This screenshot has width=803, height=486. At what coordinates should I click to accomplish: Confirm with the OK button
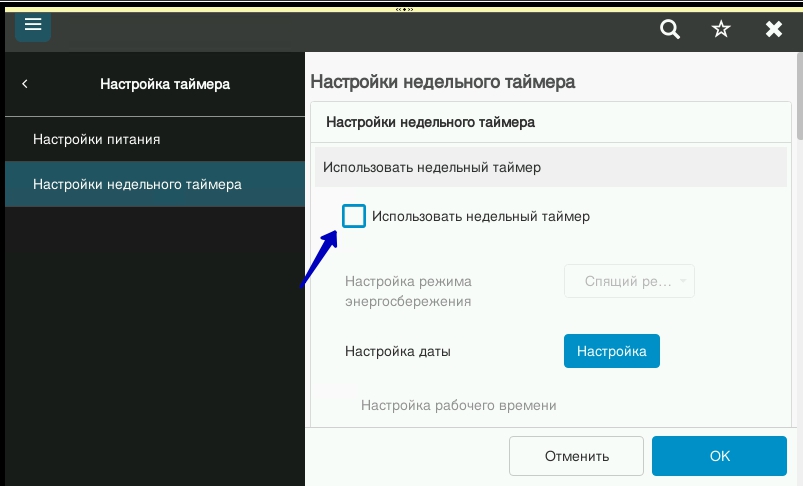tap(720, 456)
